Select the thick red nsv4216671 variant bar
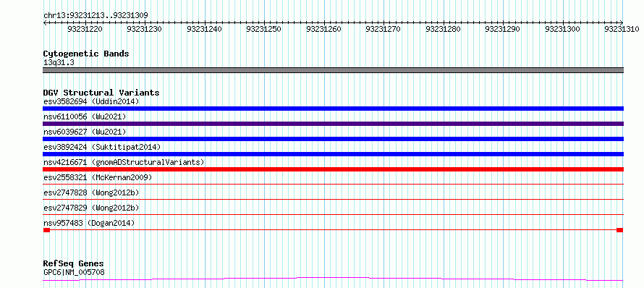Image resolution: width=644 pixels, height=288 pixels. tap(334, 169)
